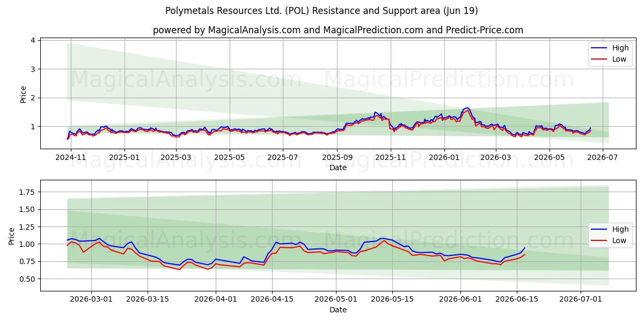Click the '2026-07' x-axis label in the top chart
Screen dimensions: 644x322
coord(602,157)
